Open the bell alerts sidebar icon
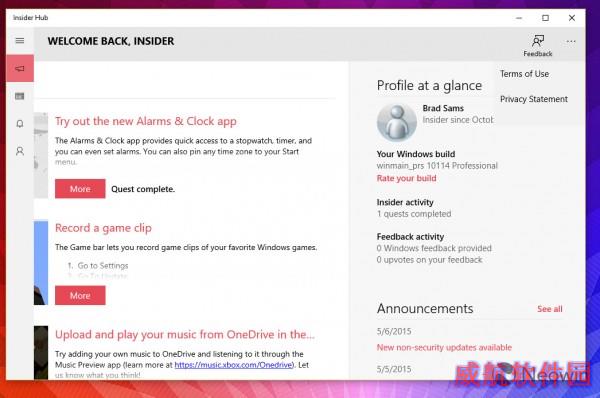600x398 pixels. [x=20, y=124]
